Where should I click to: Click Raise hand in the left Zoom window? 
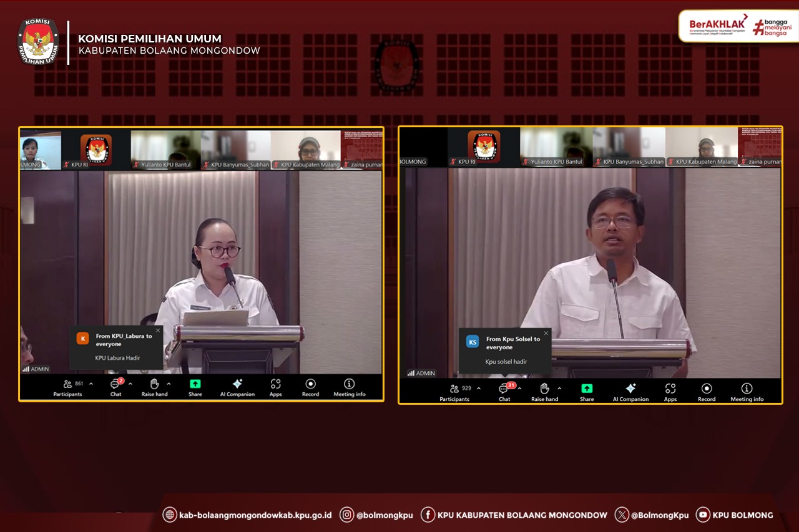click(x=154, y=387)
